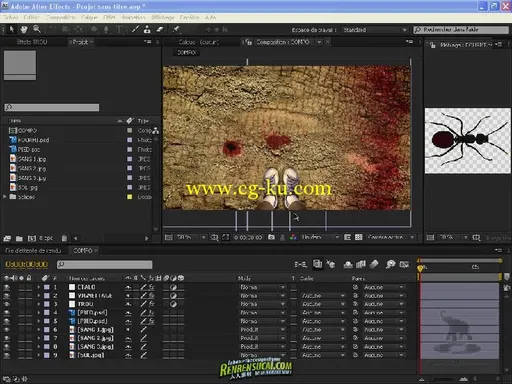Open Fichier menu

(11, 17)
